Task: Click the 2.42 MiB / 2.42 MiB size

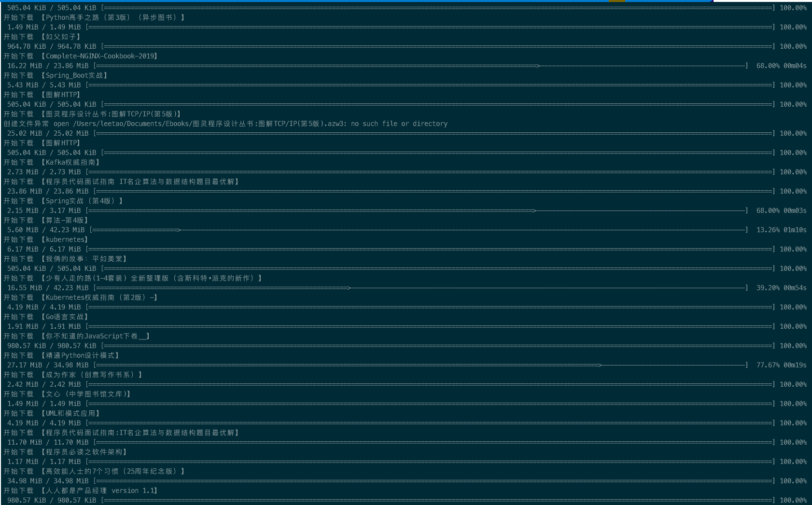Action: click(x=44, y=384)
